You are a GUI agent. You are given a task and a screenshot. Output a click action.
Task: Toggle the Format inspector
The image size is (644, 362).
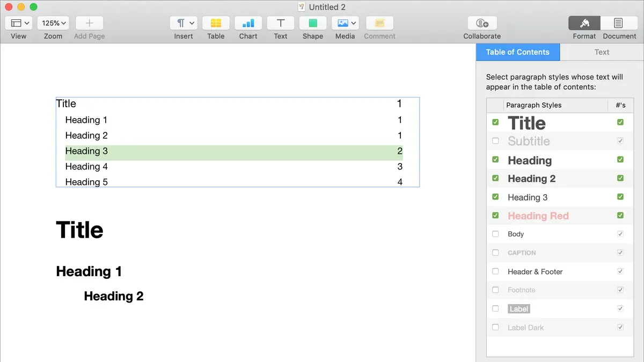pyautogui.click(x=584, y=23)
